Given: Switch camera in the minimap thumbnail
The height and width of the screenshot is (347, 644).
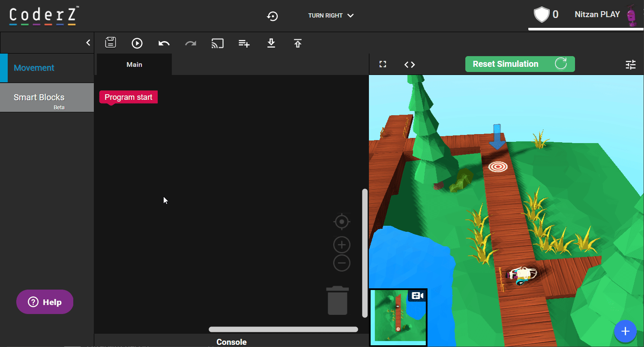Looking at the screenshot, I should click(417, 296).
